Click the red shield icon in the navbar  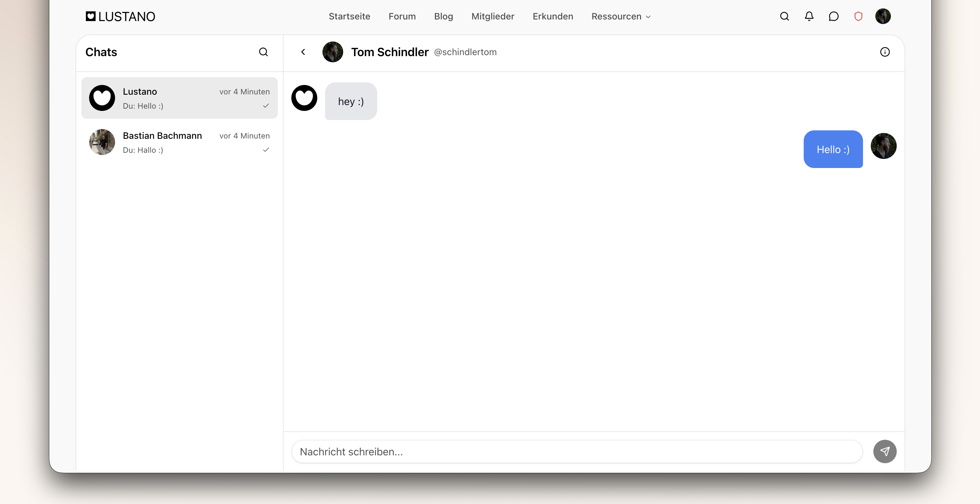(x=858, y=16)
